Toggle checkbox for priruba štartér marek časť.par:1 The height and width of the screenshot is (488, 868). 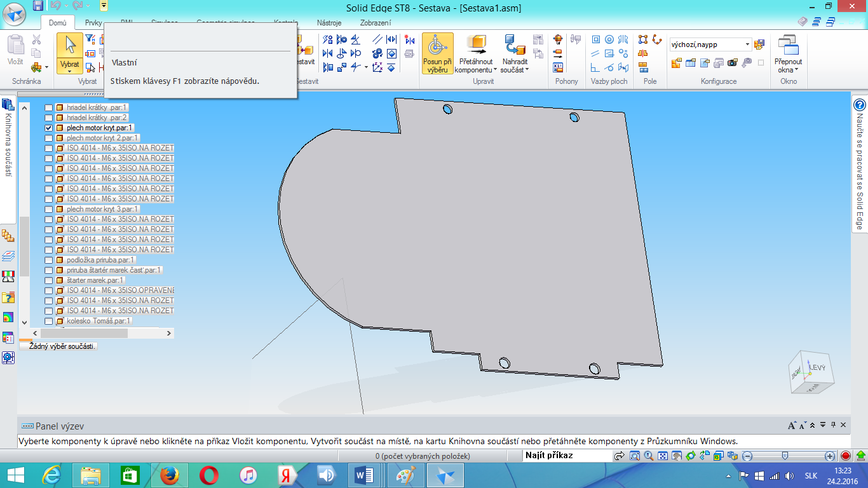tap(49, 270)
